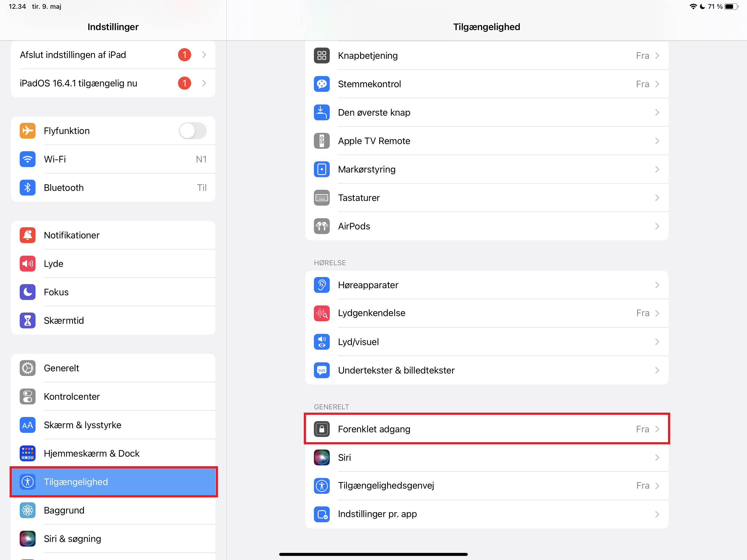Viewport: 747px width, 560px height.
Task: Tap the Notifikationer bell icon
Action: pos(27,235)
